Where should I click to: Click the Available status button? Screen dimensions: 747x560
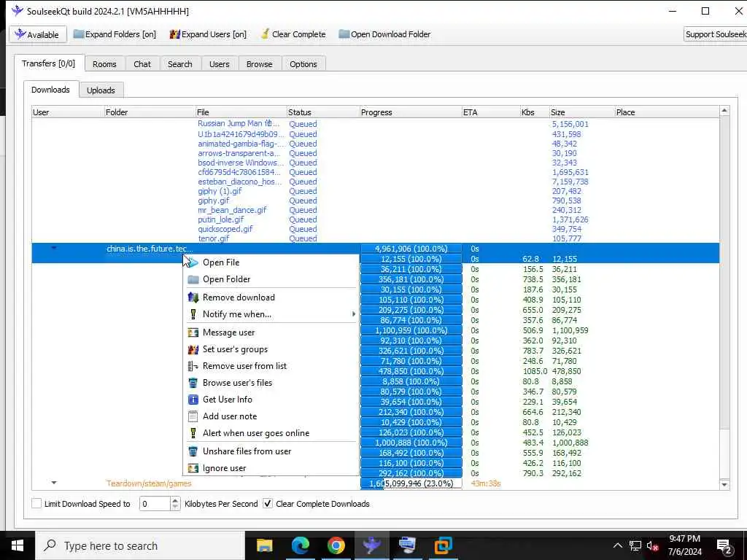pyautogui.click(x=38, y=34)
